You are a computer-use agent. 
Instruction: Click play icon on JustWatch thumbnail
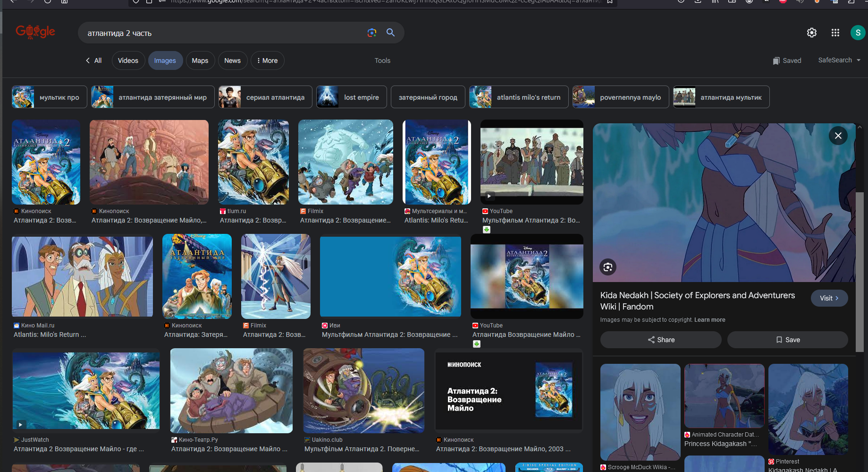pos(20,424)
